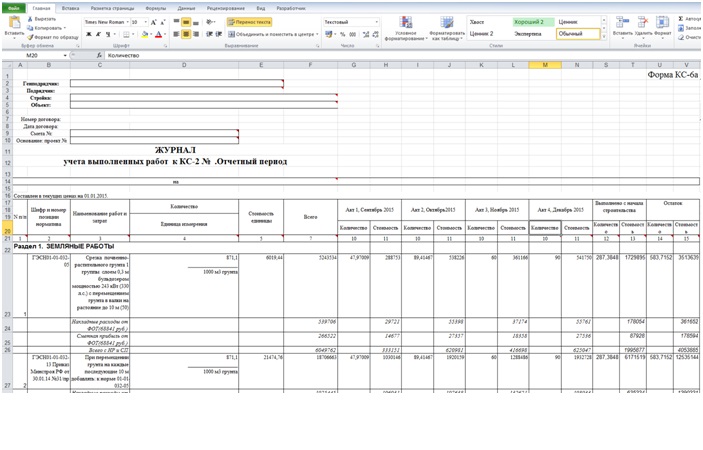Open Условное форматирование menu
The height and width of the screenshot is (450, 703).
coord(406,29)
